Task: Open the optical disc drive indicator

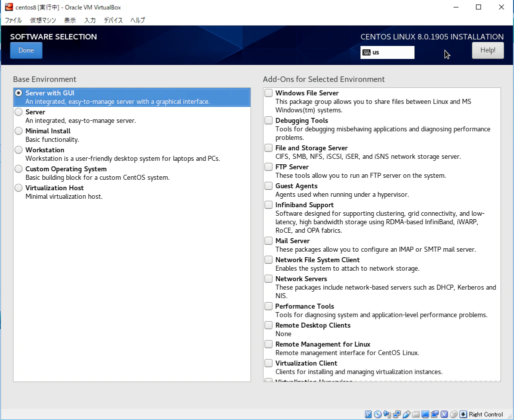Action: [377, 415]
